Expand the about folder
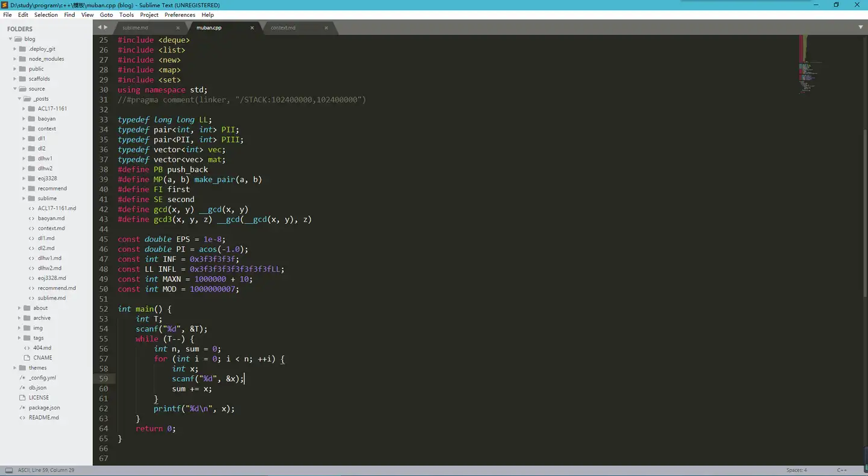This screenshot has width=868, height=476. [20, 308]
